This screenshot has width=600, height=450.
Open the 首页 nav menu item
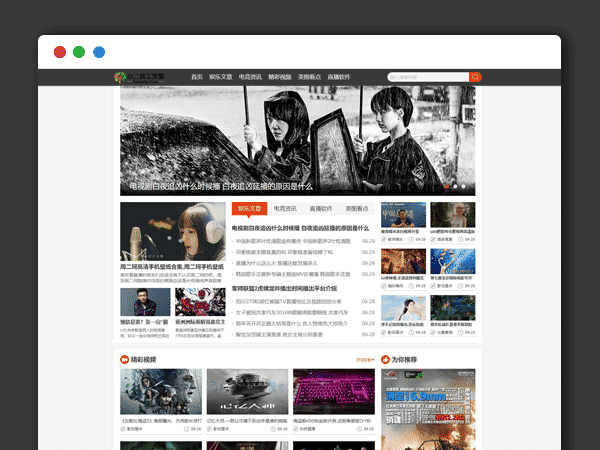pos(197,77)
